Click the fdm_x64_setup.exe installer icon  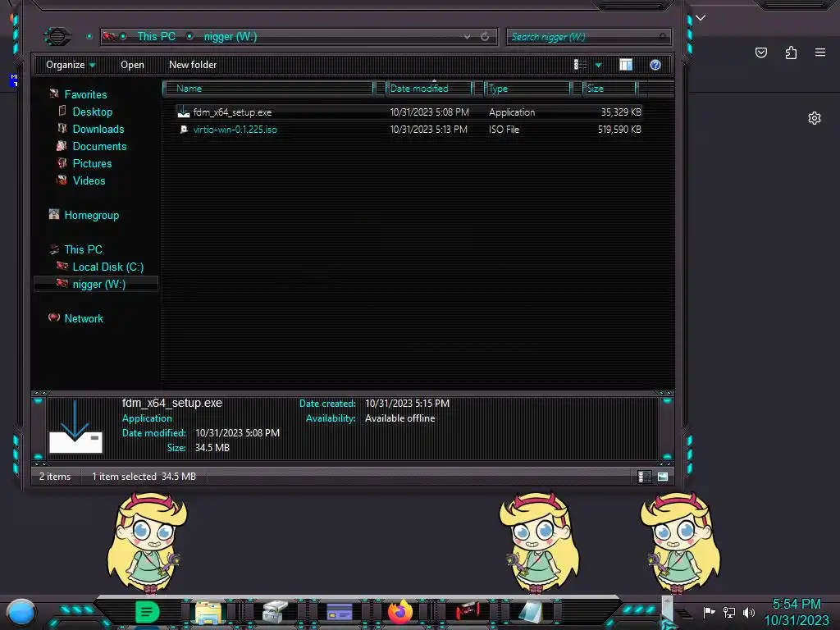[183, 112]
